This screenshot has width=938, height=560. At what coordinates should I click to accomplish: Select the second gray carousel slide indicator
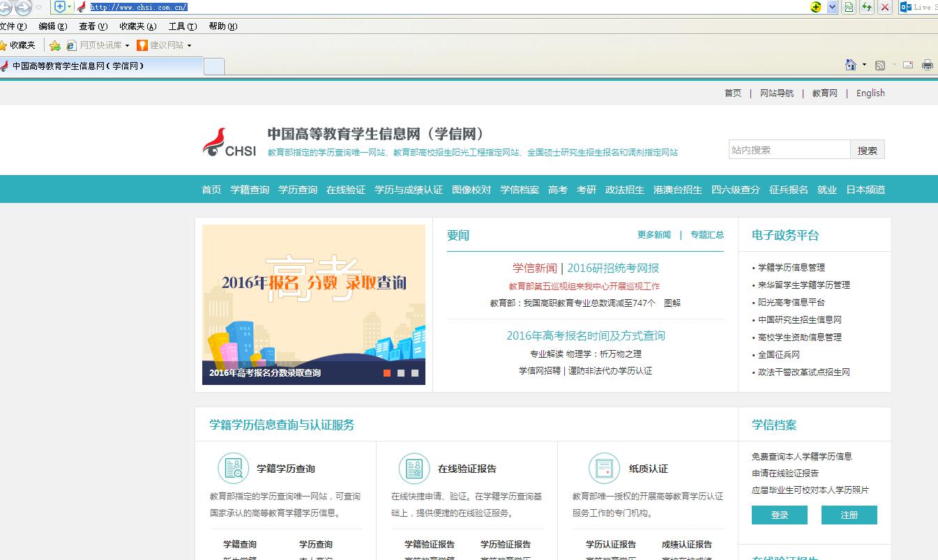click(401, 373)
